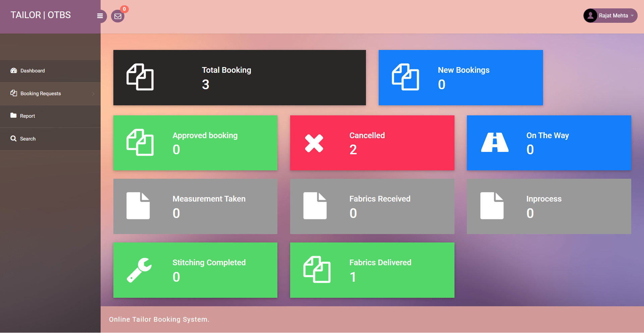The width and height of the screenshot is (644, 333).
Task: Click the Booking Requests copy icon
Action: coord(14,93)
